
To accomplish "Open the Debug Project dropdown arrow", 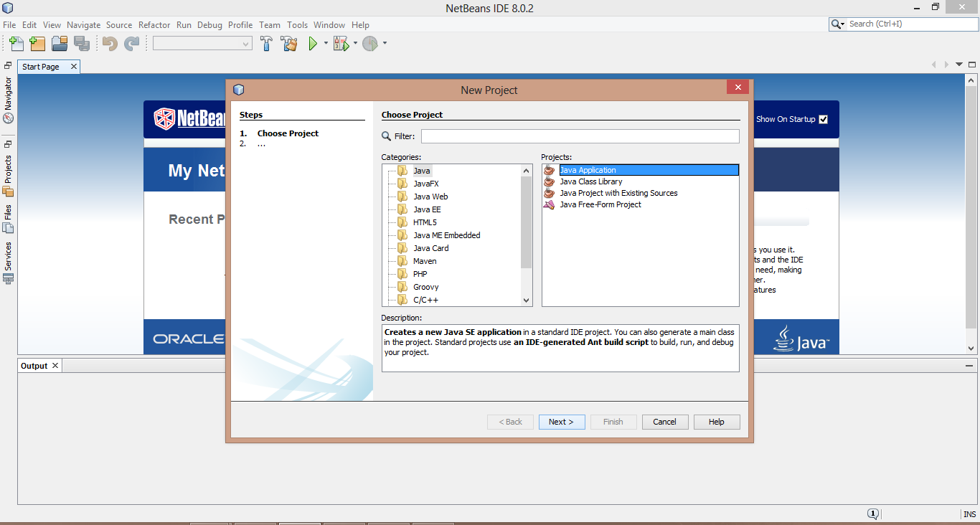I will click(x=355, y=44).
